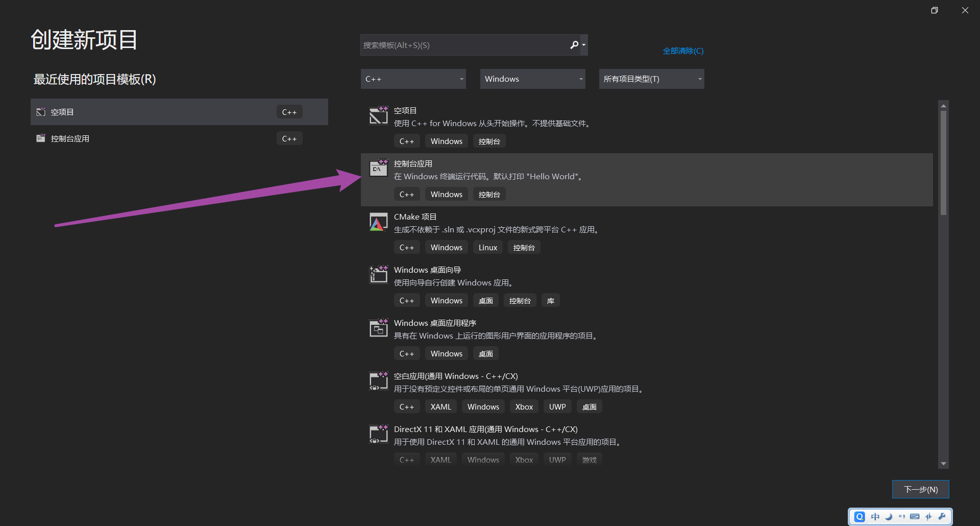Select DirectX 11 和 XAML 应用 title
The height and width of the screenshot is (526, 980).
click(x=485, y=429)
